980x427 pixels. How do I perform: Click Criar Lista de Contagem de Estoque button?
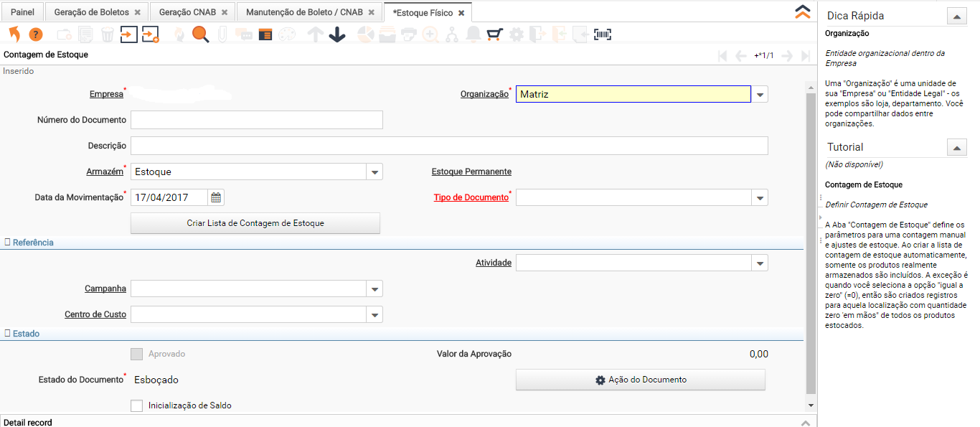coord(255,223)
